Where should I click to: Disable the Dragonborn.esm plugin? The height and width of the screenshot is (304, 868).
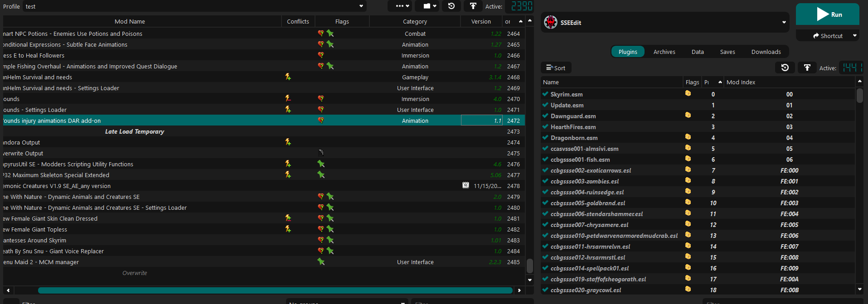point(545,137)
